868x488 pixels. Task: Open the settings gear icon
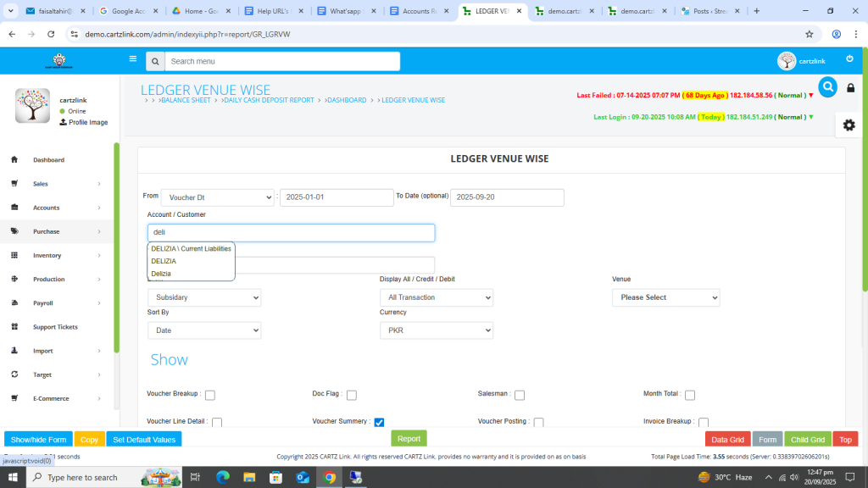pos(849,125)
